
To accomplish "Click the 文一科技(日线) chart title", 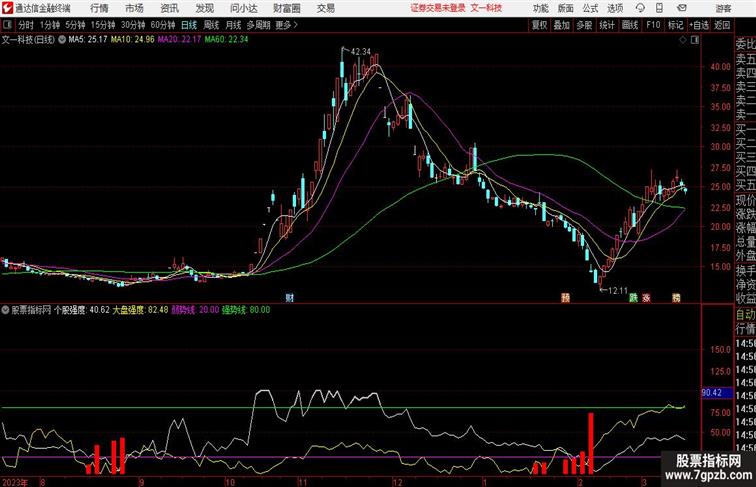I will [x=28, y=40].
